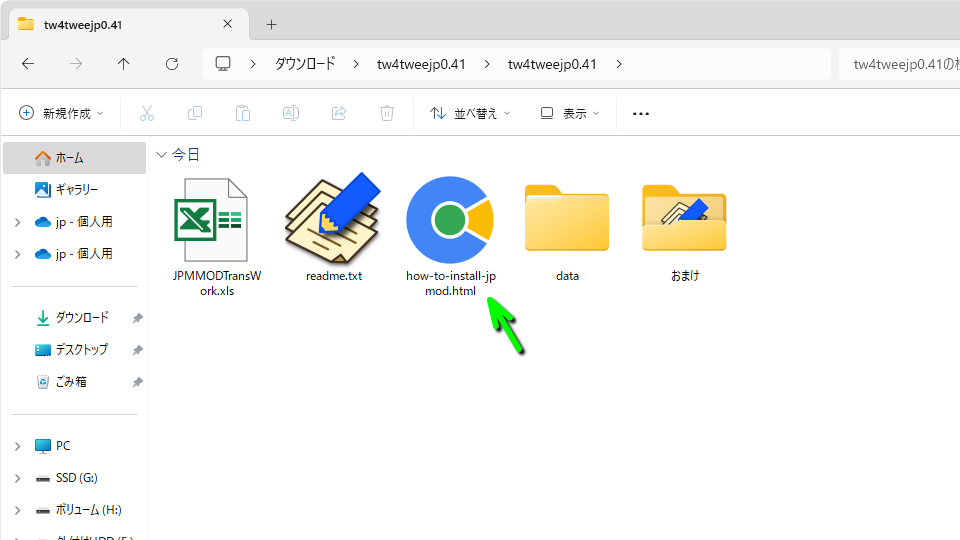The height and width of the screenshot is (540, 960).
Task: Expand the PC tree node
Action: (x=18, y=446)
